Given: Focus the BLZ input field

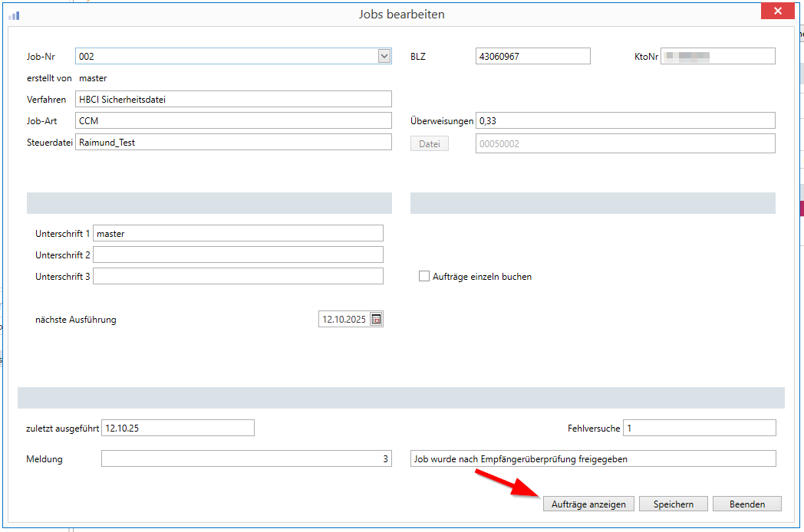Looking at the screenshot, I should pyautogui.click(x=532, y=56).
